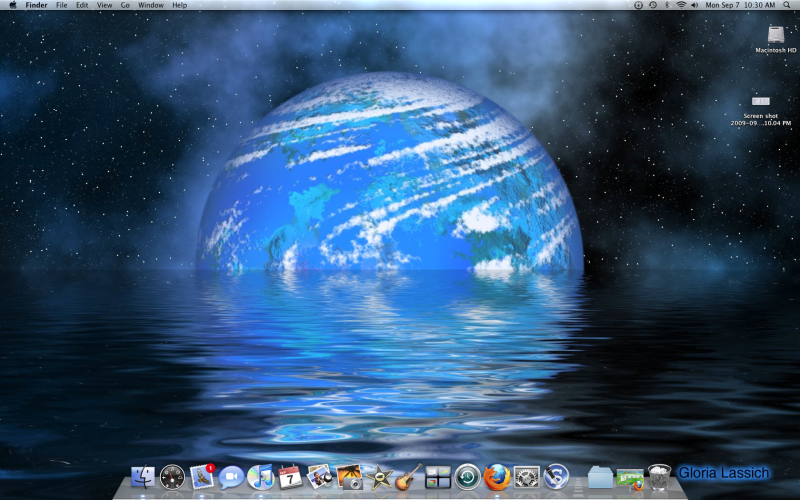Click circular status icon left of Time Machine
The image size is (800, 500).
[638, 5]
